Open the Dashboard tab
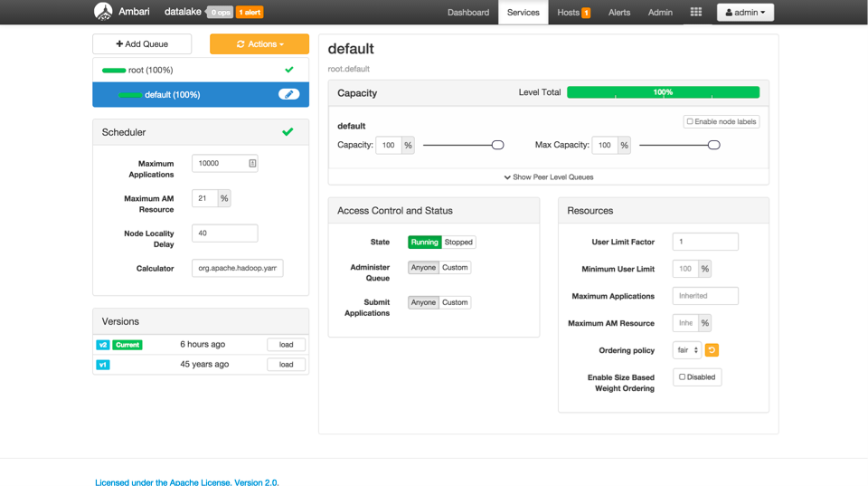Screen dimensions: 868x486 (467, 13)
